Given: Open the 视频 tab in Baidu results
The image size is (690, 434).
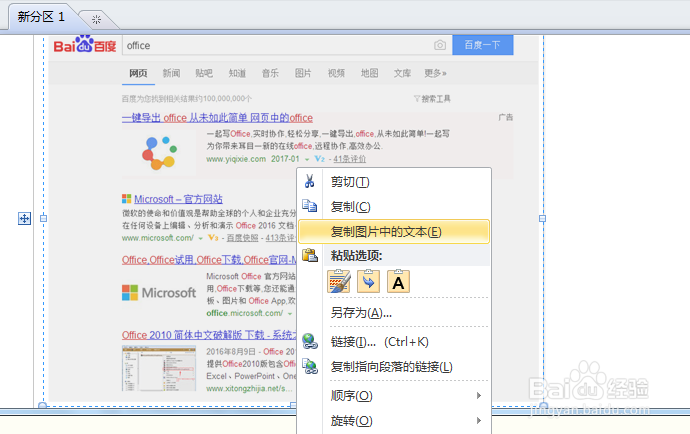Looking at the screenshot, I should coord(336,73).
